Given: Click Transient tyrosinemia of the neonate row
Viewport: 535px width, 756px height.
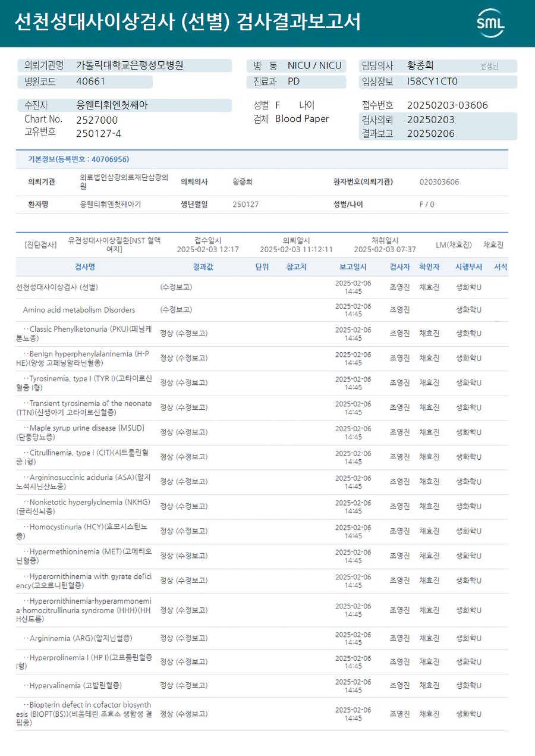Looking at the screenshot, I should pyautogui.click(x=262, y=407).
